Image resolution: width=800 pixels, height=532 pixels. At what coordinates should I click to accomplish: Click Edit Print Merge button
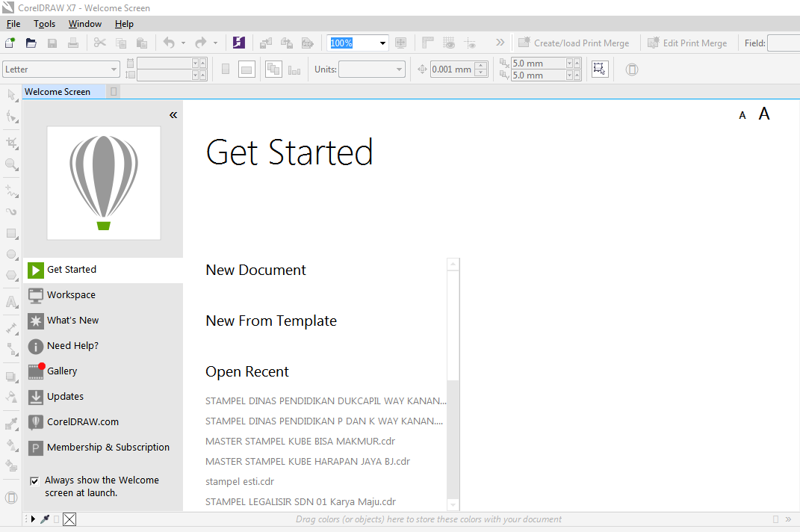click(687, 43)
